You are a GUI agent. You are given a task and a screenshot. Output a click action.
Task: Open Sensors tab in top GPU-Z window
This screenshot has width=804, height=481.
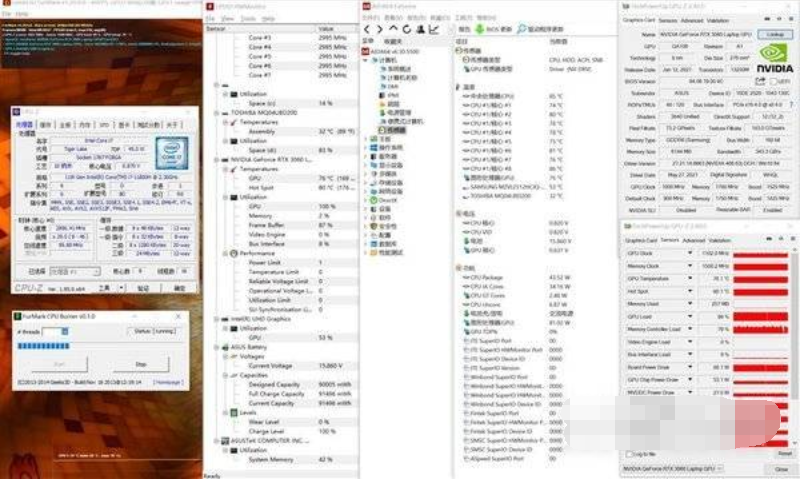click(x=668, y=21)
